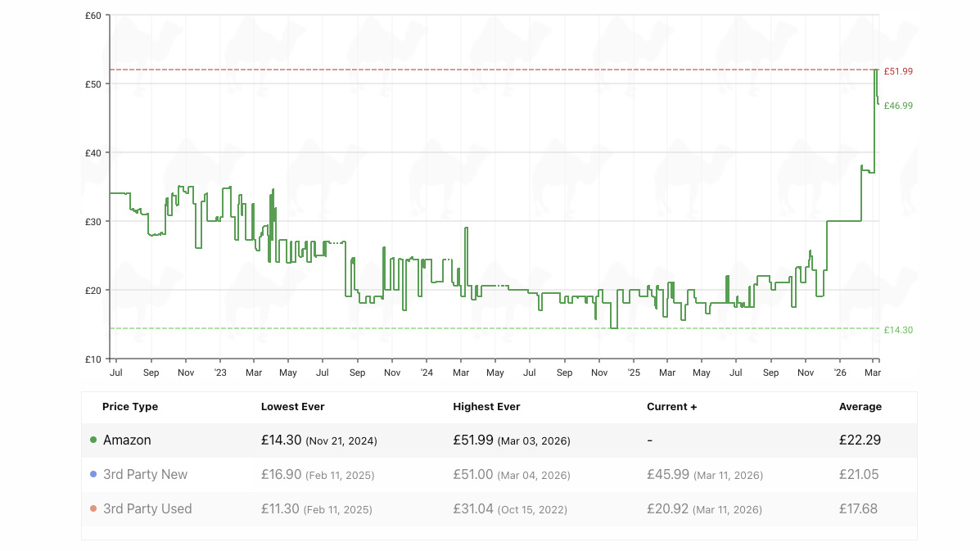Click the green Amazon legend dot
Image resolution: width=980 pixels, height=551 pixels.
(x=93, y=440)
